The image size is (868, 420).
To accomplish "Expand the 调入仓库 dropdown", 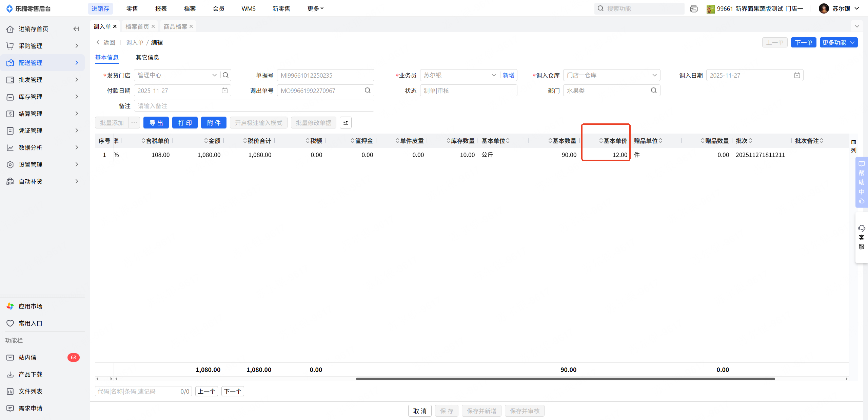I will [654, 75].
